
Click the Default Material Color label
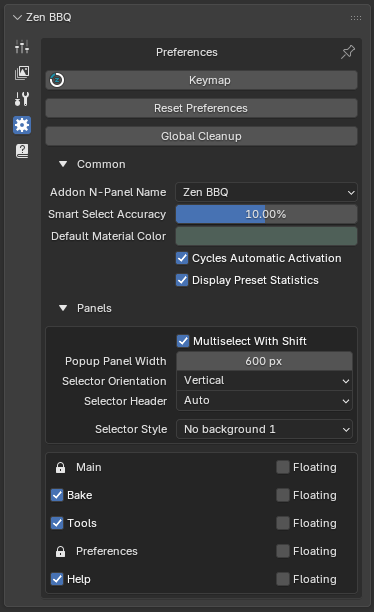coord(109,236)
